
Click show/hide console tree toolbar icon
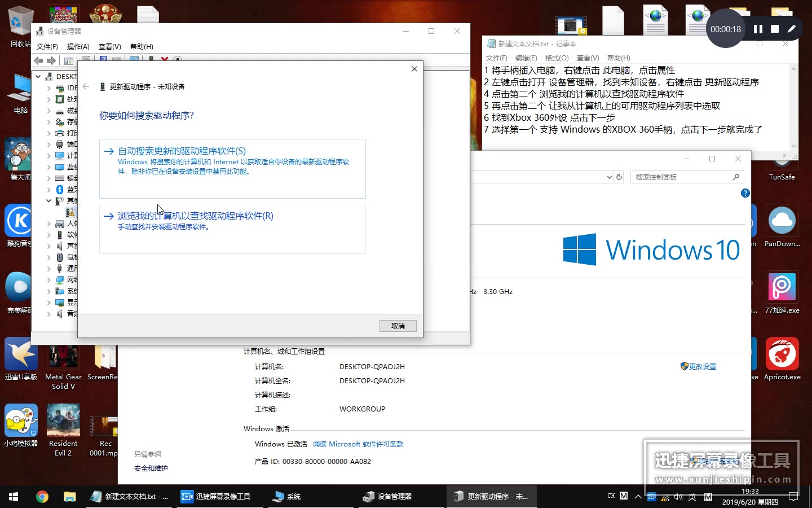[69, 60]
